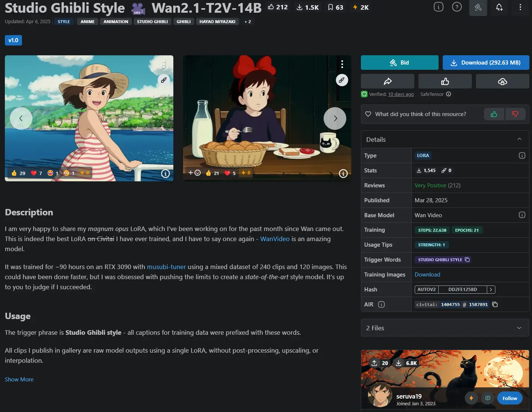Open three-dot menu on first image

pyautogui.click(x=164, y=64)
